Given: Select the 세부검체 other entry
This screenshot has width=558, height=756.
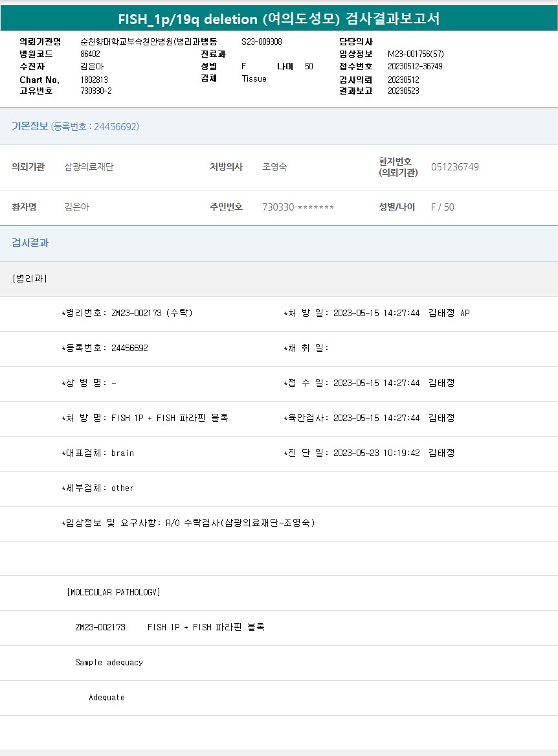Looking at the screenshot, I should coord(98,488).
